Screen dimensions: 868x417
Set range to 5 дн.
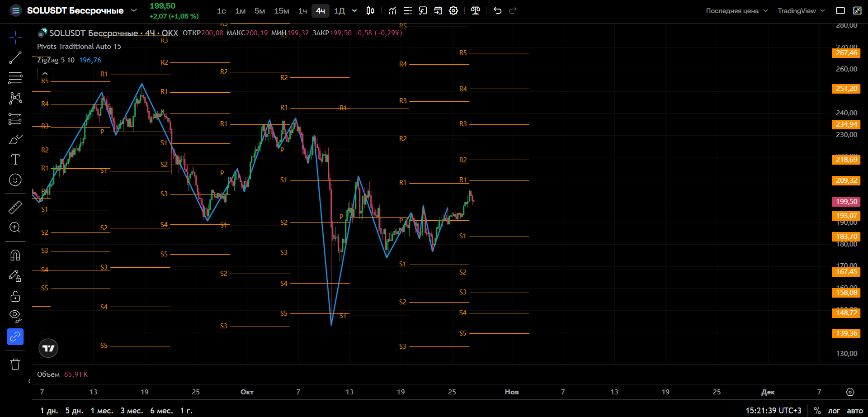pos(74,411)
